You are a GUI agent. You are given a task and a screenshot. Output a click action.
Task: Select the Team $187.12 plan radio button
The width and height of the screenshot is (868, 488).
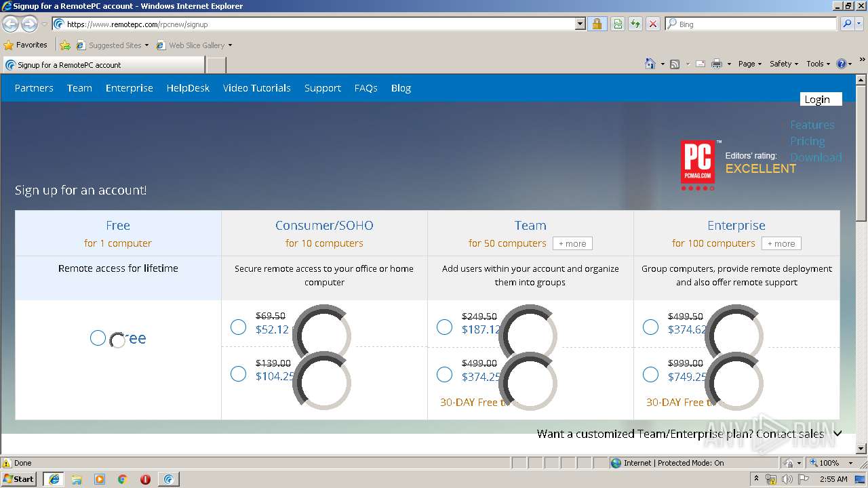(444, 327)
